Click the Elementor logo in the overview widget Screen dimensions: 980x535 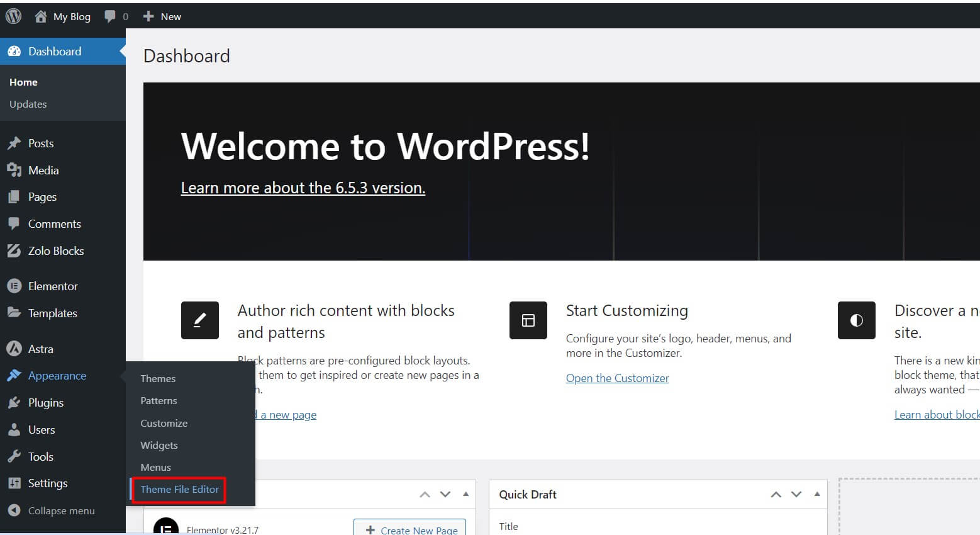166,527
